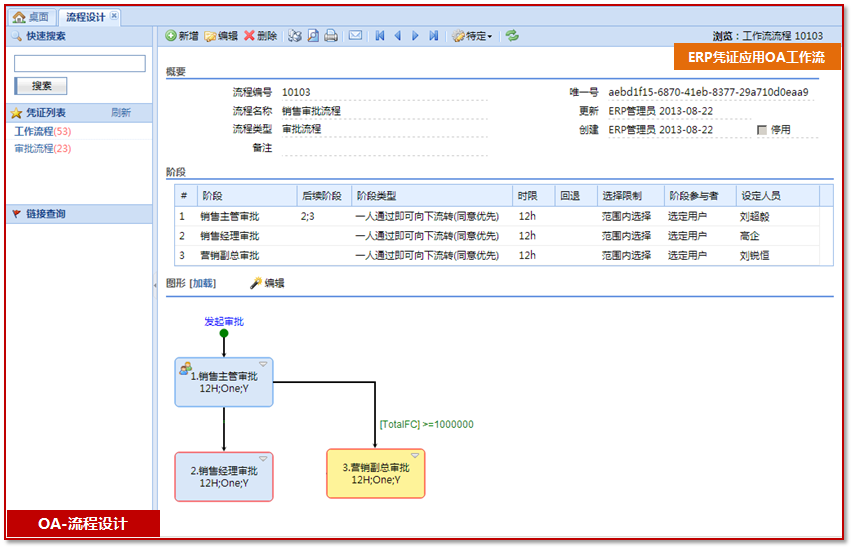Click the toolbar icon left of print preview

tap(295, 36)
